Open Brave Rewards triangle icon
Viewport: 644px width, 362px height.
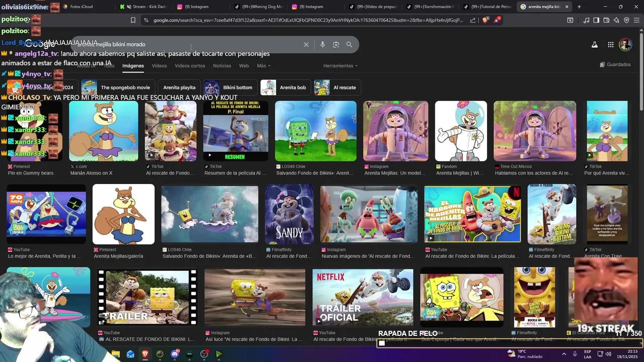coord(497,20)
